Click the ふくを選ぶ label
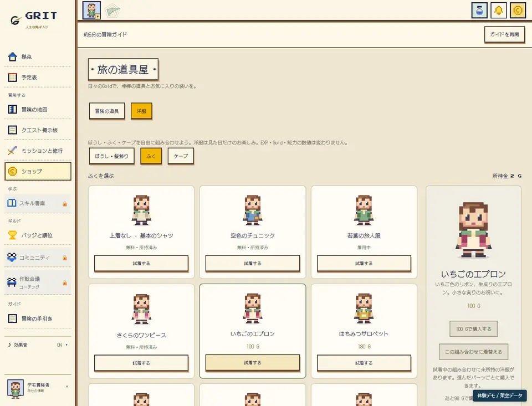This screenshot has width=532, height=406. (x=101, y=176)
